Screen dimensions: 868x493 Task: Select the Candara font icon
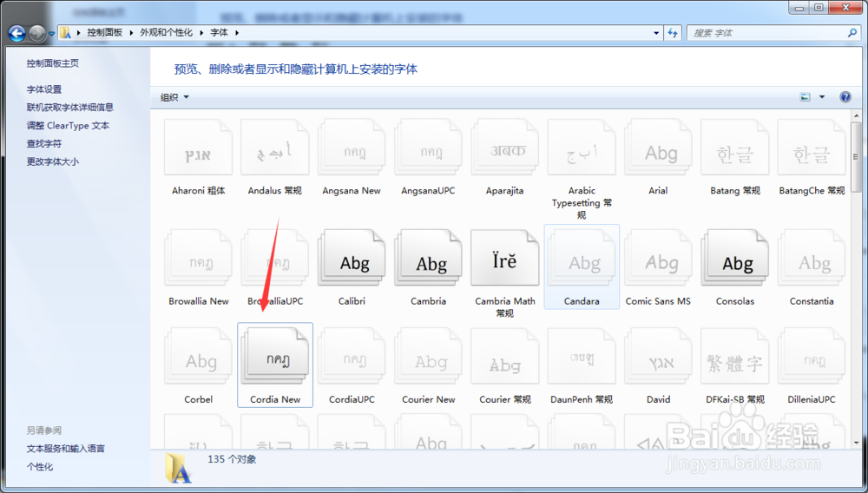point(582,259)
